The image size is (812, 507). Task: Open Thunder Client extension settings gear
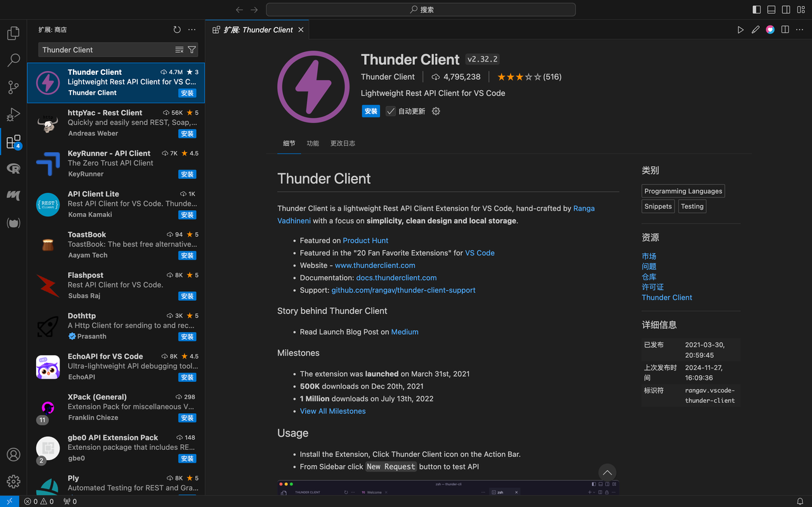point(436,111)
